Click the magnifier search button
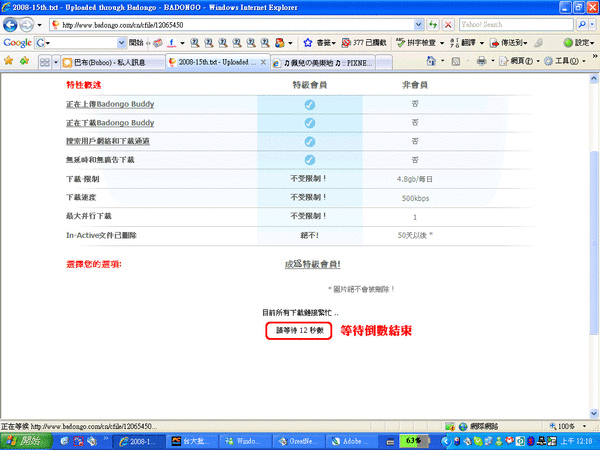The width and height of the screenshot is (600, 450). point(582,24)
